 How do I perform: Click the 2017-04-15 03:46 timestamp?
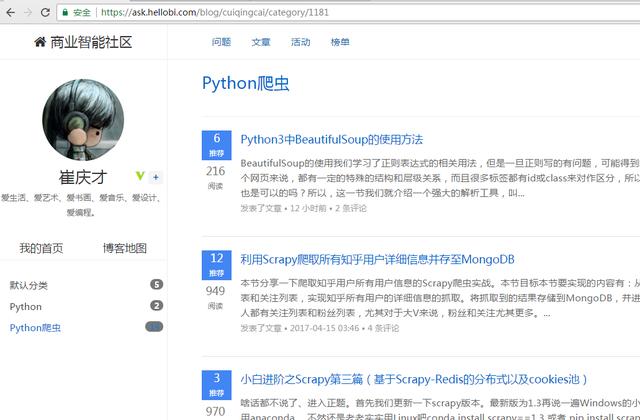click(x=325, y=328)
